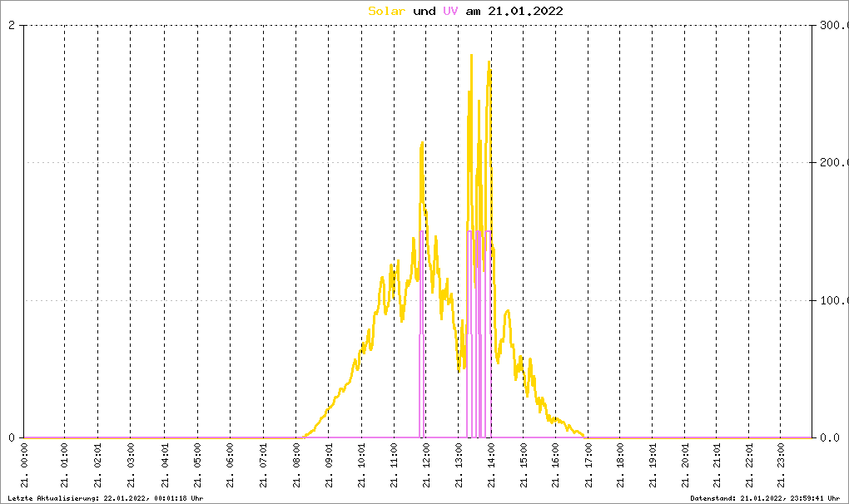849x504 pixels.
Task: Click the right axis label '300.' at top
Action: (x=834, y=26)
